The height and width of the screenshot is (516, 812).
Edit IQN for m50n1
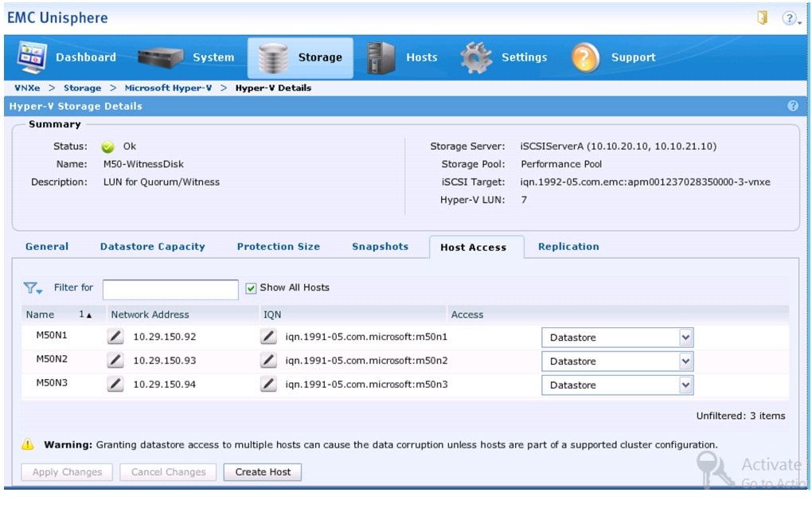[x=268, y=337]
